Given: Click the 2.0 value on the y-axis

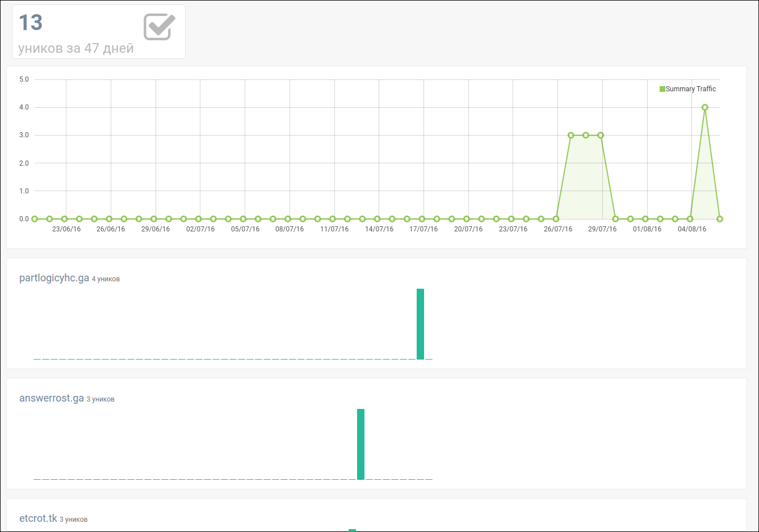Looking at the screenshot, I should 24,163.
